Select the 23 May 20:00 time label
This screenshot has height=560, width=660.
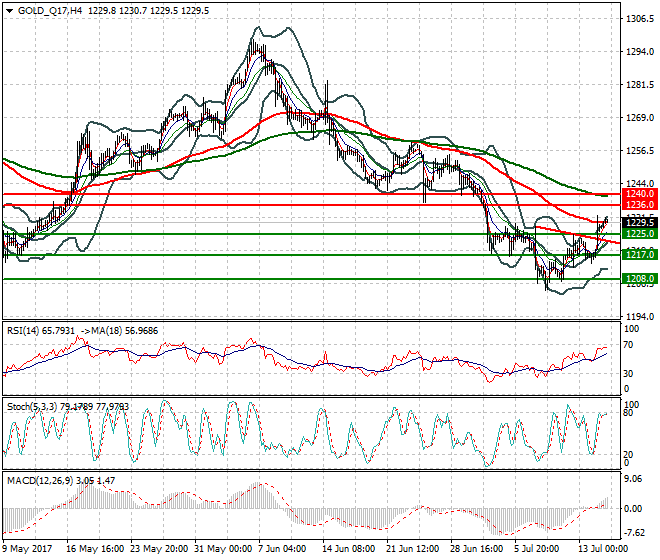tap(159, 549)
